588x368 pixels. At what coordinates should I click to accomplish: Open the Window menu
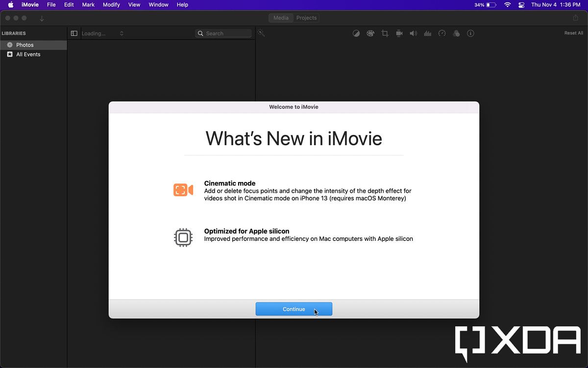158,5
